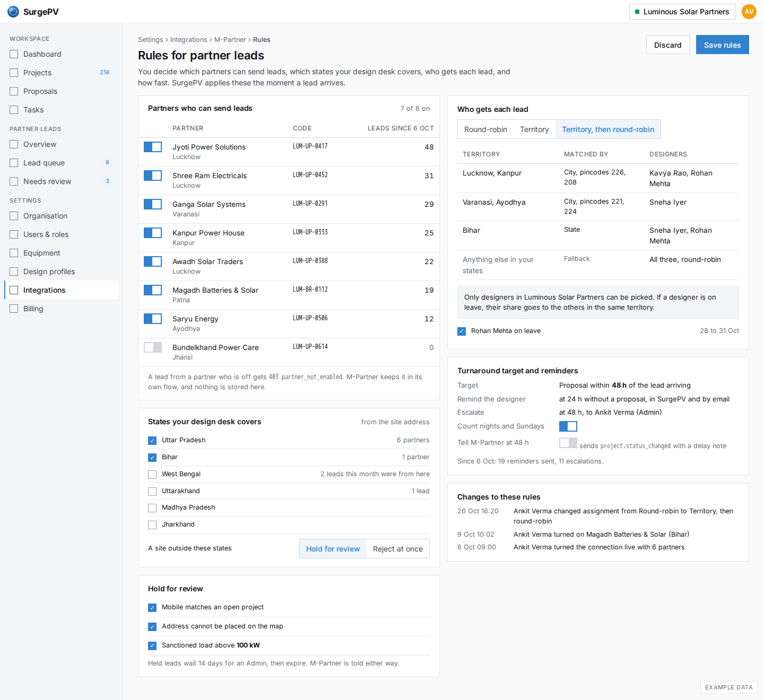
Task: Click the Tasks sidebar icon
Action: click(14, 110)
